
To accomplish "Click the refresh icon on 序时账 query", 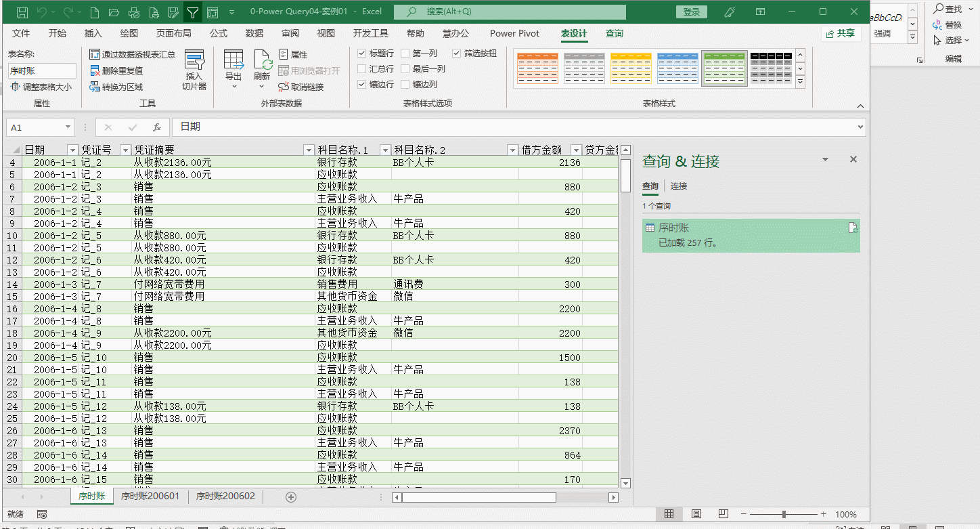I will (x=853, y=228).
